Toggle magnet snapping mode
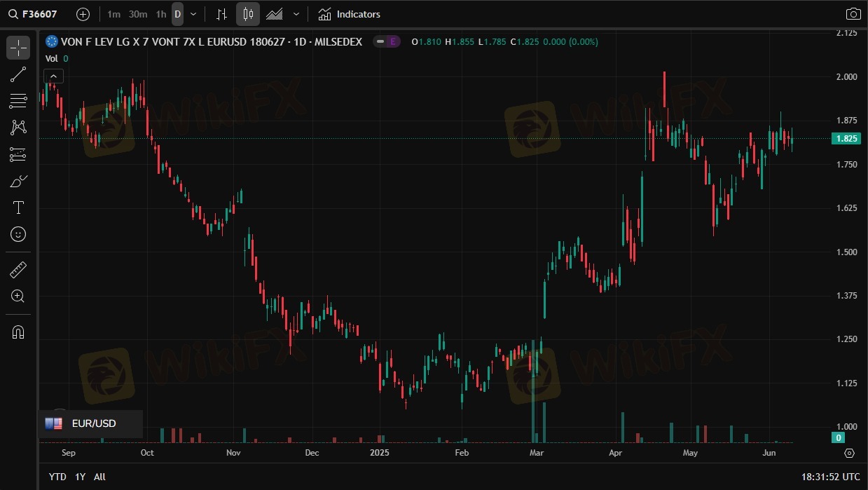 18,332
